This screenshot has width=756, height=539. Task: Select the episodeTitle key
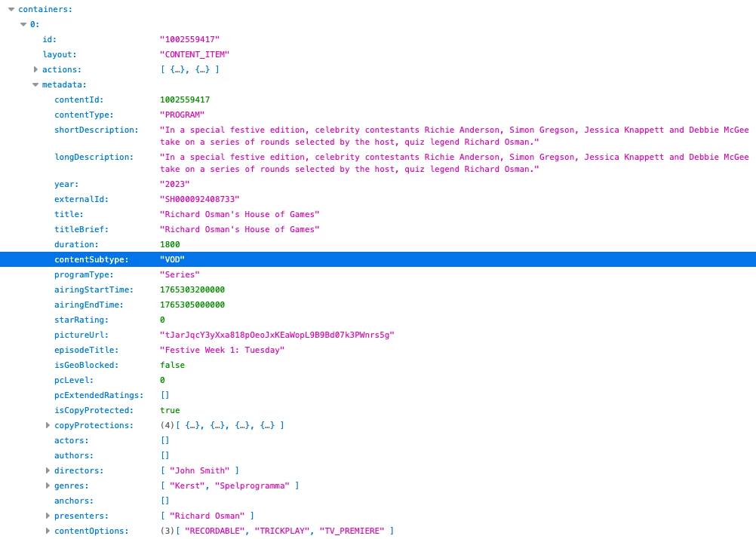coord(86,351)
